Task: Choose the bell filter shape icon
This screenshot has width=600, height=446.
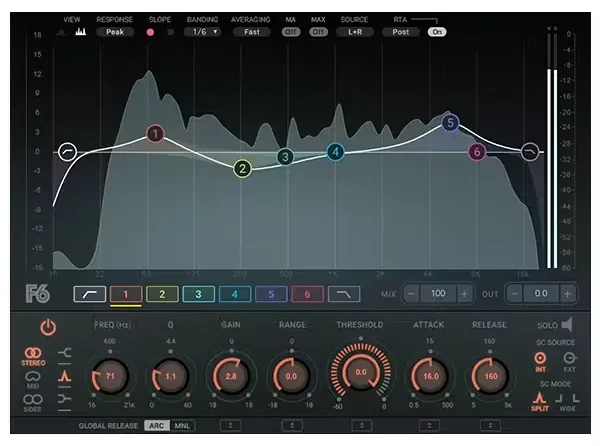Action: [x=64, y=377]
